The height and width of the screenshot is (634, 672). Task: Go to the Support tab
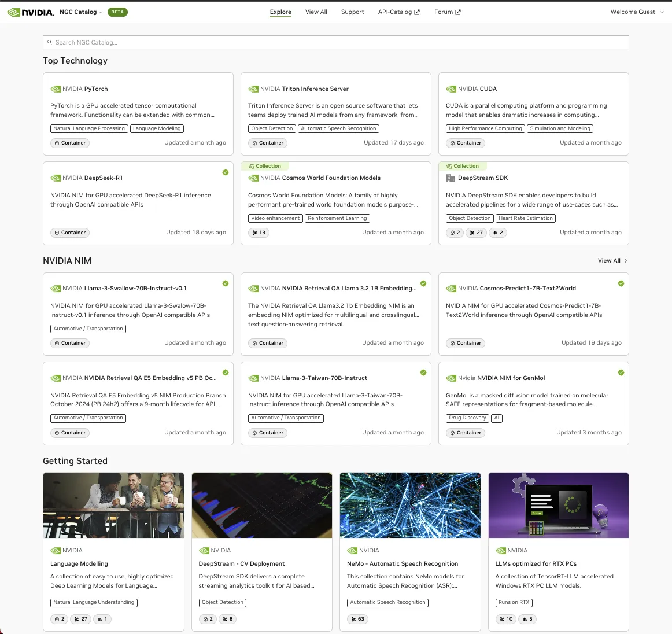[x=352, y=12]
